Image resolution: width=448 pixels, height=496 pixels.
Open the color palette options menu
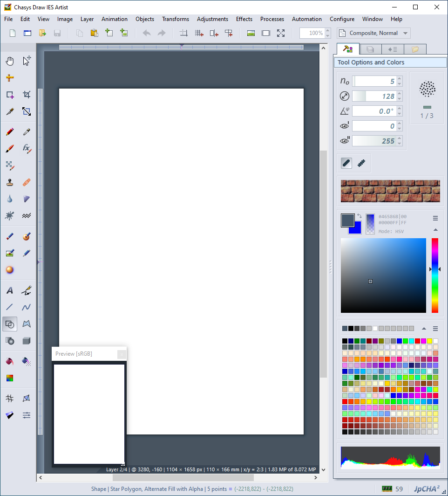point(435,328)
